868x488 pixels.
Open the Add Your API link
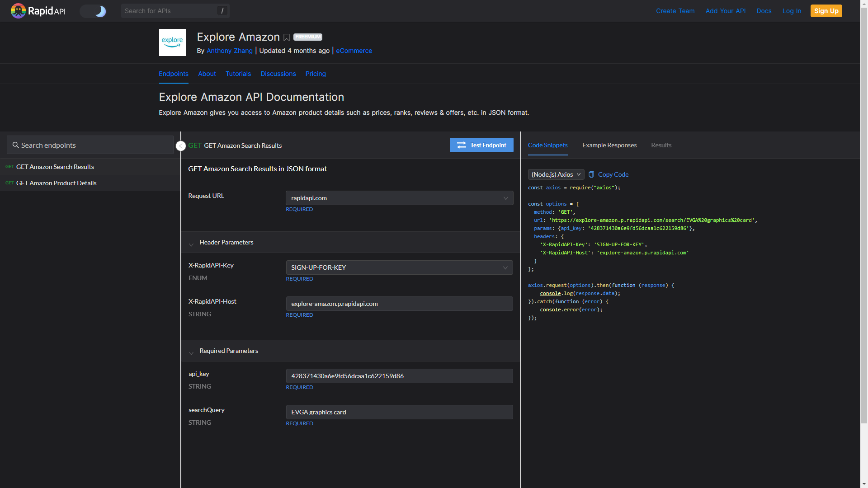tap(725, 11)
